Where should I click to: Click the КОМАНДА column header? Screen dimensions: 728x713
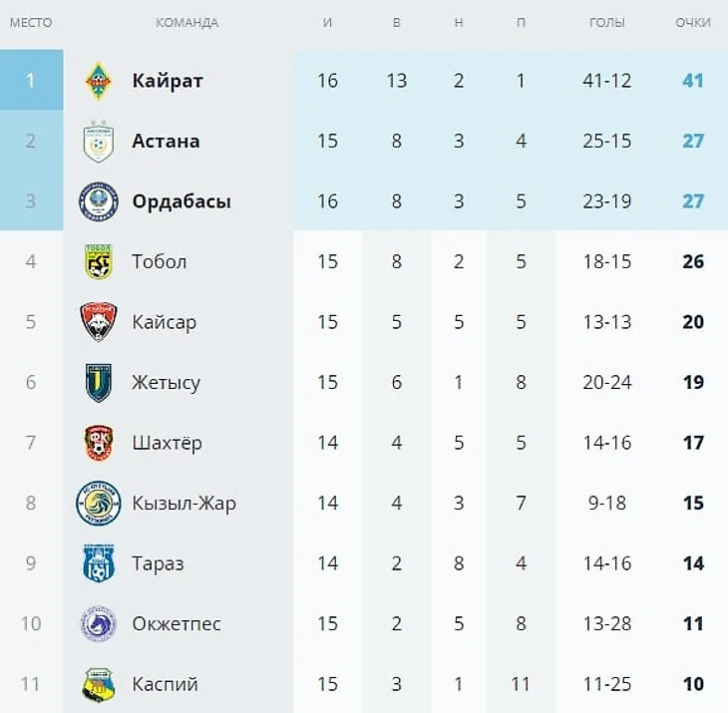(187, 23)
